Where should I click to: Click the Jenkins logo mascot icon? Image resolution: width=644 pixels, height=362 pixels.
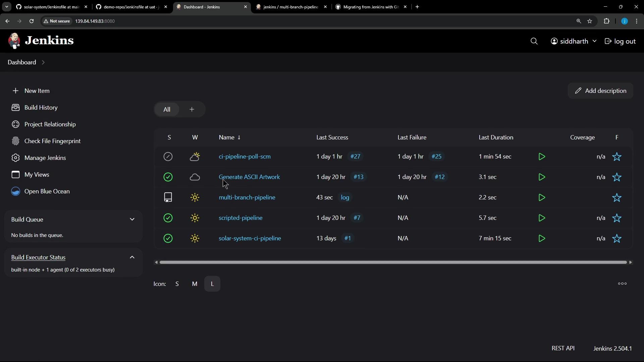point(14,41)
